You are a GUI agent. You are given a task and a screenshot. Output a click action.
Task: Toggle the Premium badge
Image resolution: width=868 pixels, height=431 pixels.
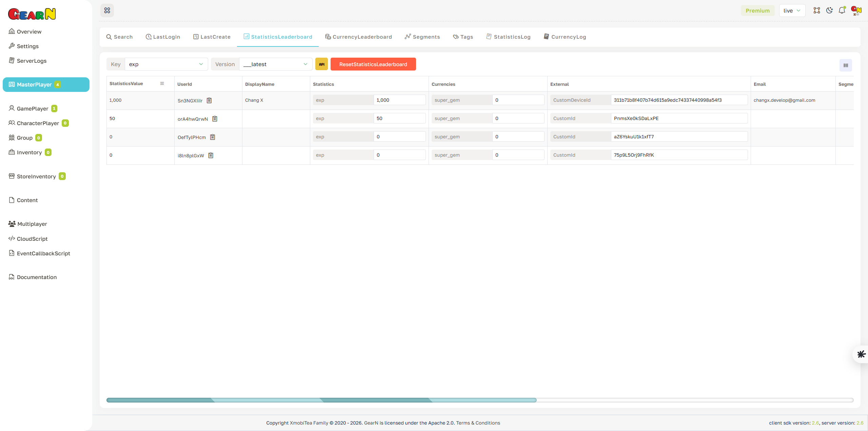pos(757,10)
